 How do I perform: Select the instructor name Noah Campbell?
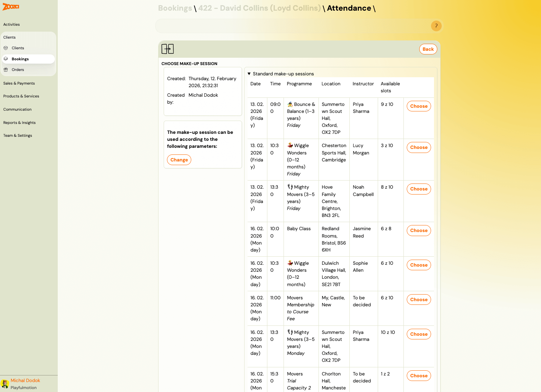[x=363, y=191]
